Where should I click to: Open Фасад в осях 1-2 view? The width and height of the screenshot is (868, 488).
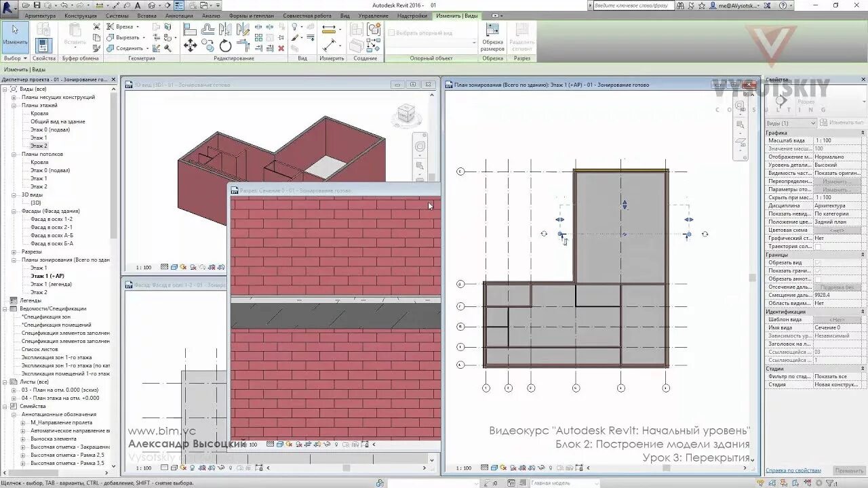click(x=52, y=219)
